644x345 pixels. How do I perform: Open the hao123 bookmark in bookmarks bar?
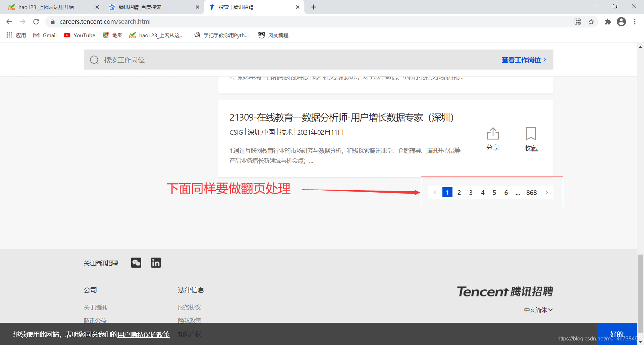tap(157, 35)
